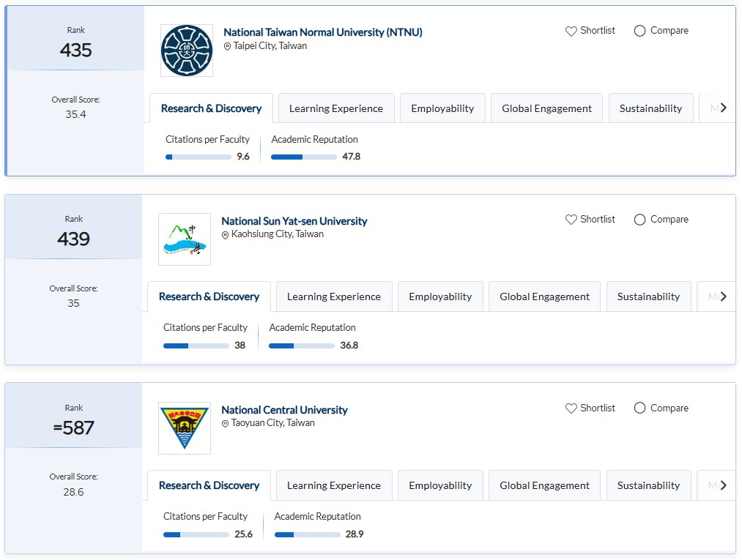The image size is (742, 560).
Task: Click Taipei City location pin icon
Action: point(228,46)
